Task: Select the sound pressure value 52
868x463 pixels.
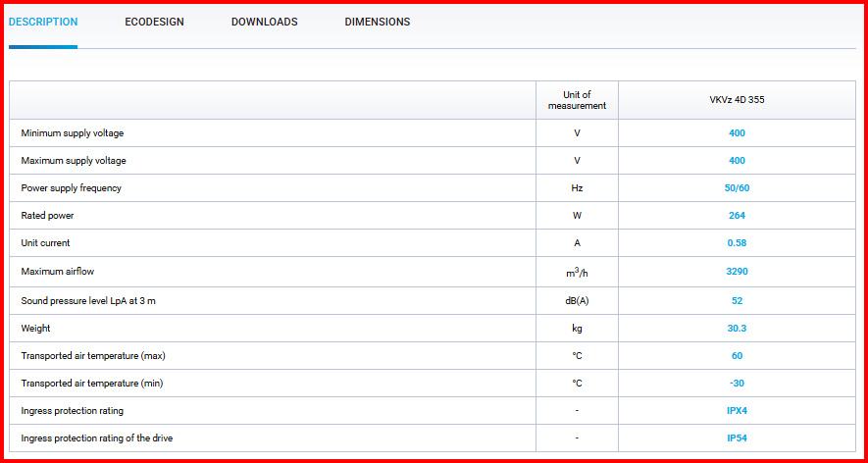Action: click(737, 301)
